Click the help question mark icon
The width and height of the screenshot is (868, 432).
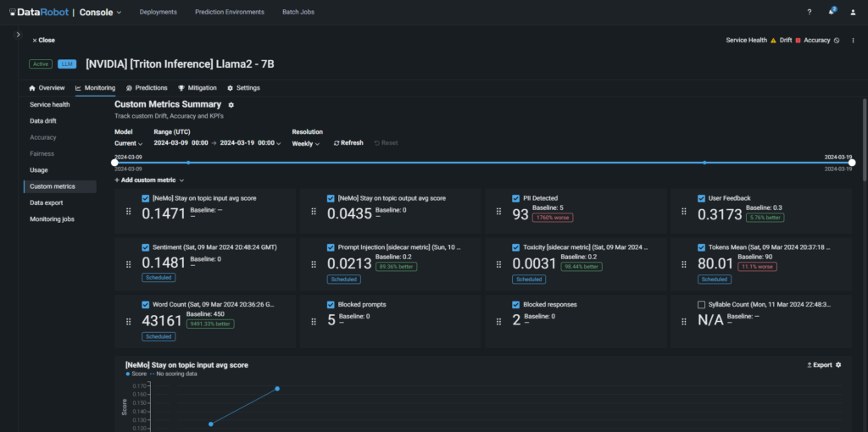[x=809, y=12]
